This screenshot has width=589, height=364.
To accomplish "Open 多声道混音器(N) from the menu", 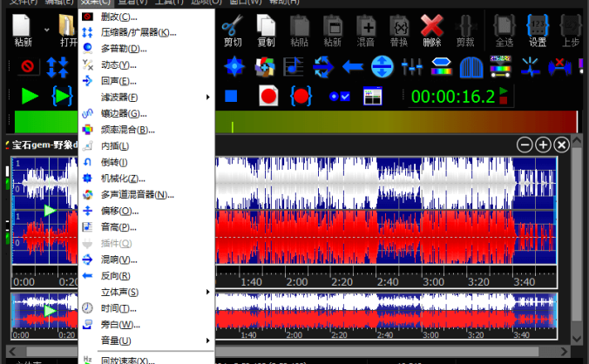I will (146, 195).
